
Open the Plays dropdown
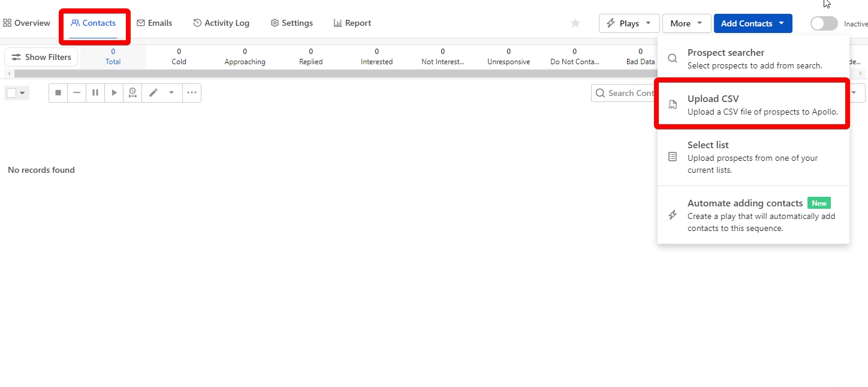click(629, 23)
